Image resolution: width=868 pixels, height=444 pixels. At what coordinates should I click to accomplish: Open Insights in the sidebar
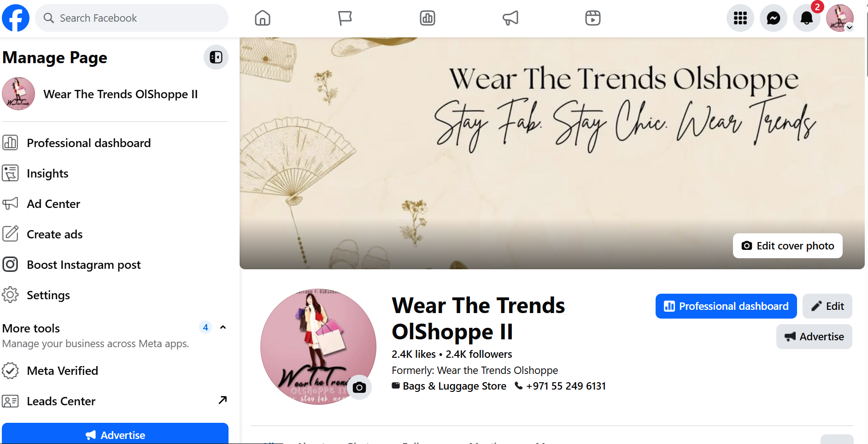[115, 173]
